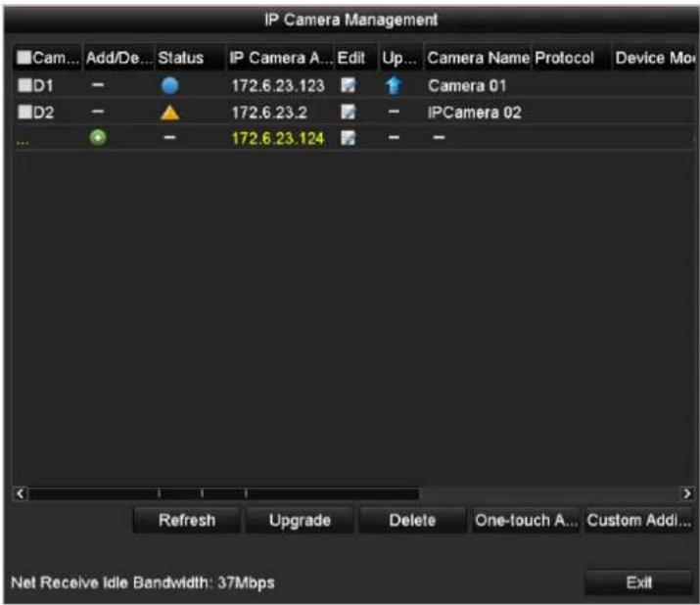This screenshot has width=700, height=605.
Task: Open edit icon for 172.6.23.123
Action: [349, 85]
